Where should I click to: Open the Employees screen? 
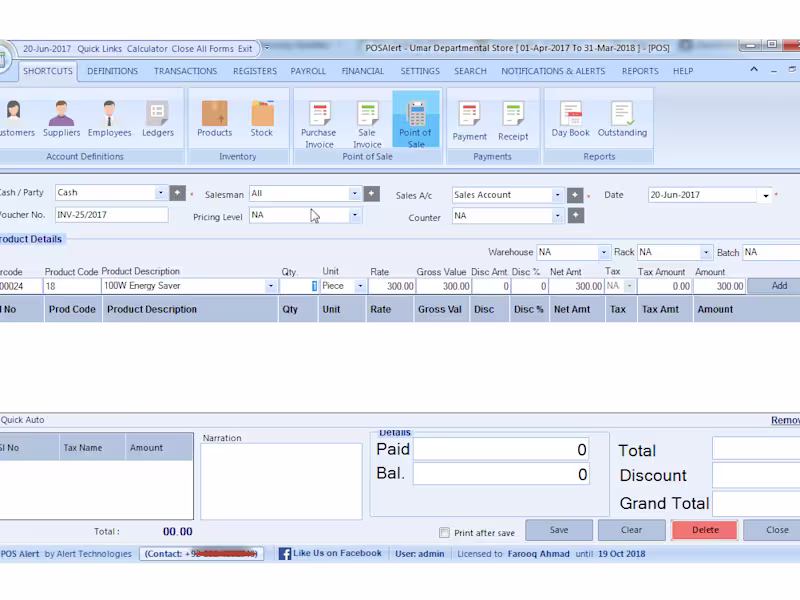coord(109,118)
